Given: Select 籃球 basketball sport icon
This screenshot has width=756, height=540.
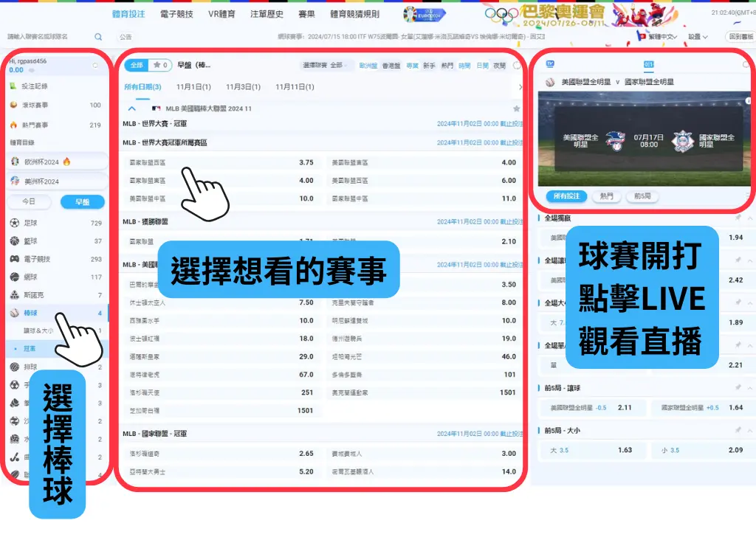Looking at the screenshot, I should point(15,240).
